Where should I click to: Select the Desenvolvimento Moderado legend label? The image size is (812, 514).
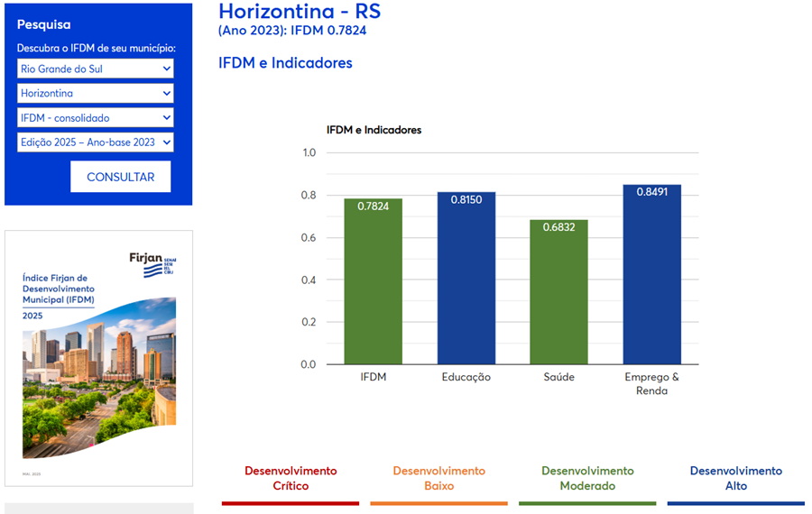587,478
